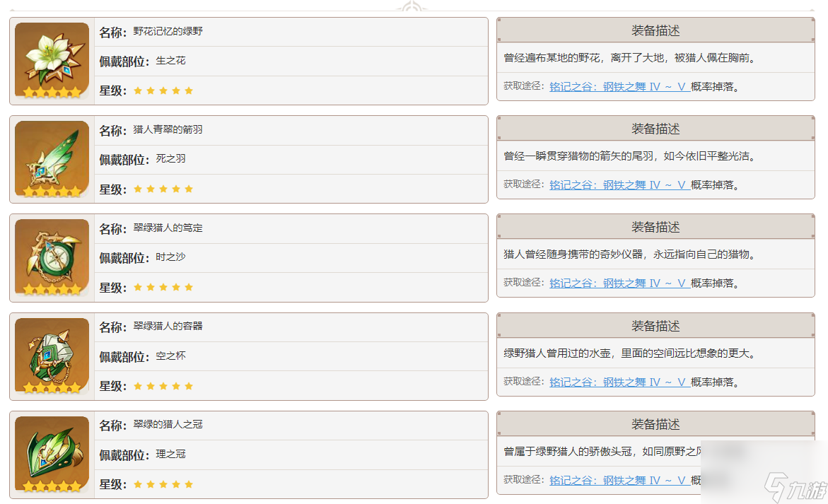828x504 pixels.
Task: Open 铭记之谷 link under 骄傲头冠 description
Action: click(619, 480)
